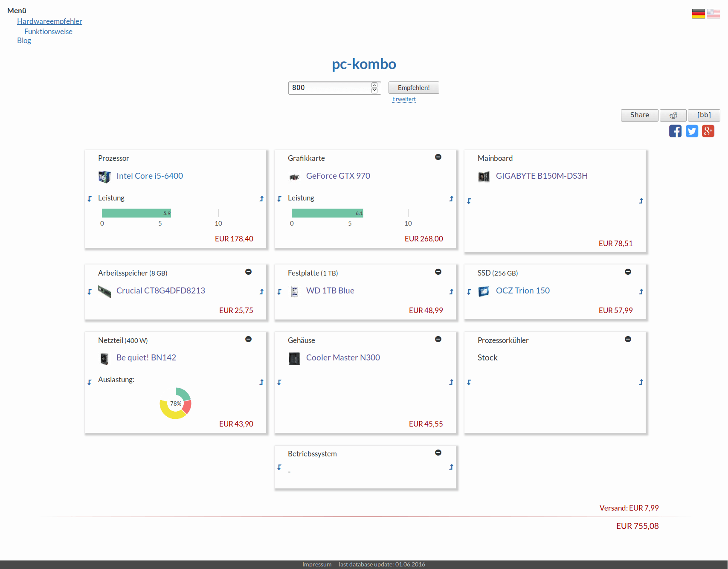Downgrade the Prozessorkühler with down arrow
Screen dimensions: 728x569
469,382
